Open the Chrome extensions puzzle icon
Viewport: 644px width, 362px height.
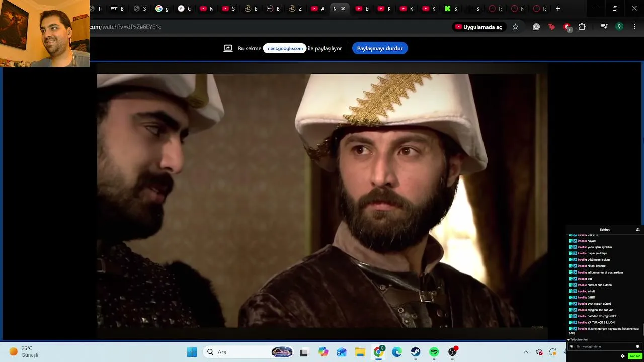pos(582,27)
